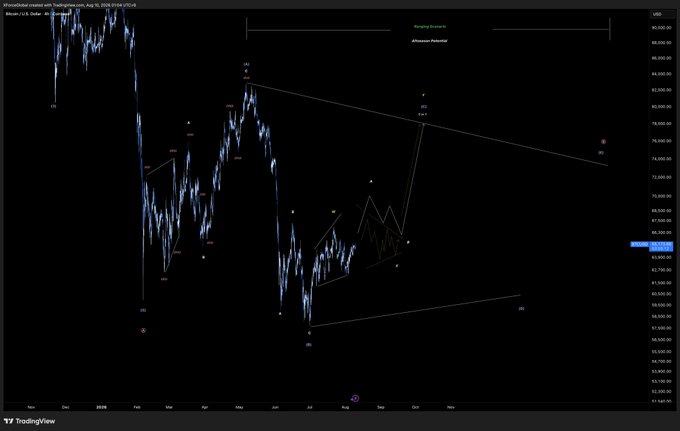Click the current price value in blue box
The image size is (680, 431).
[662, 244]
